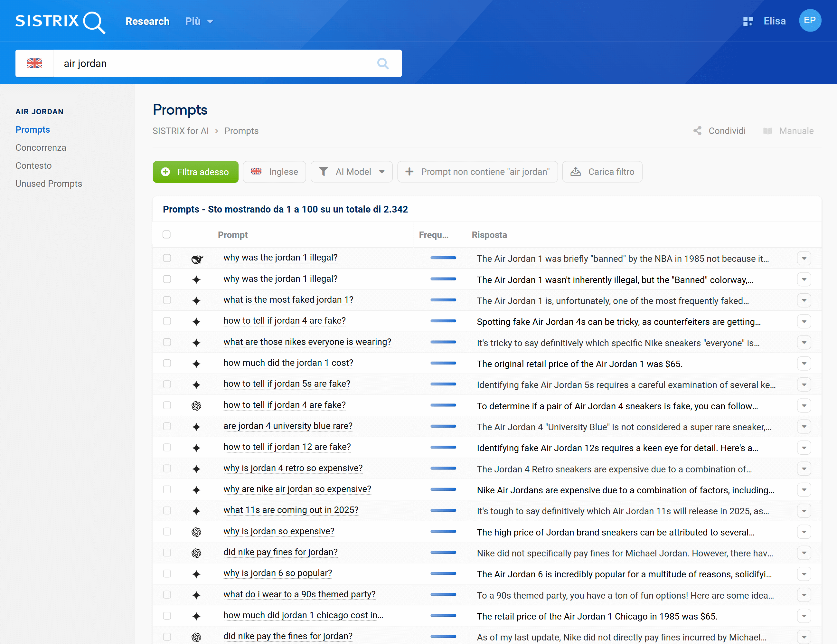Expand response for 'how to tell if jordan 12 are fake?'
The height and width of the screenshot is (644, 837).
click(804, 448)
